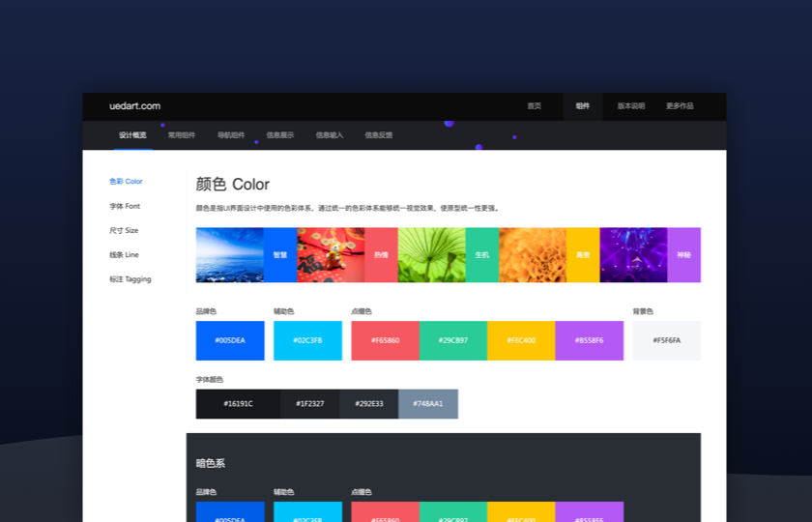812x522 pixels.
Task: Select the 信息展示 tab
Action: (280, 135)
